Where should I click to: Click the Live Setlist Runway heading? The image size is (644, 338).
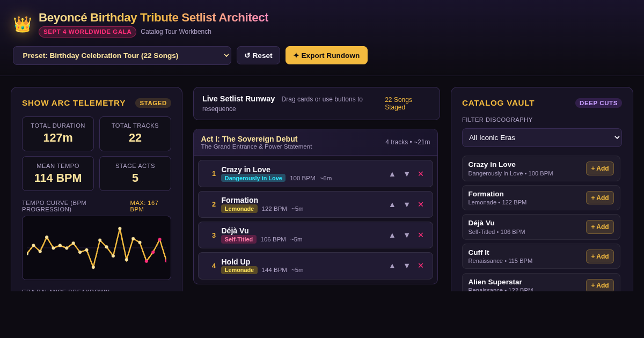238,99
